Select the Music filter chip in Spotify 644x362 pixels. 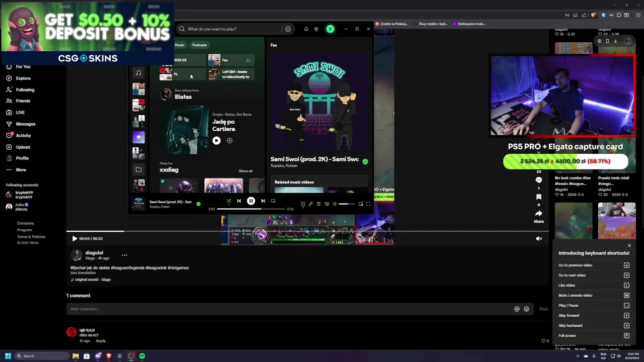pyautogui.click(x=180, y=45)
